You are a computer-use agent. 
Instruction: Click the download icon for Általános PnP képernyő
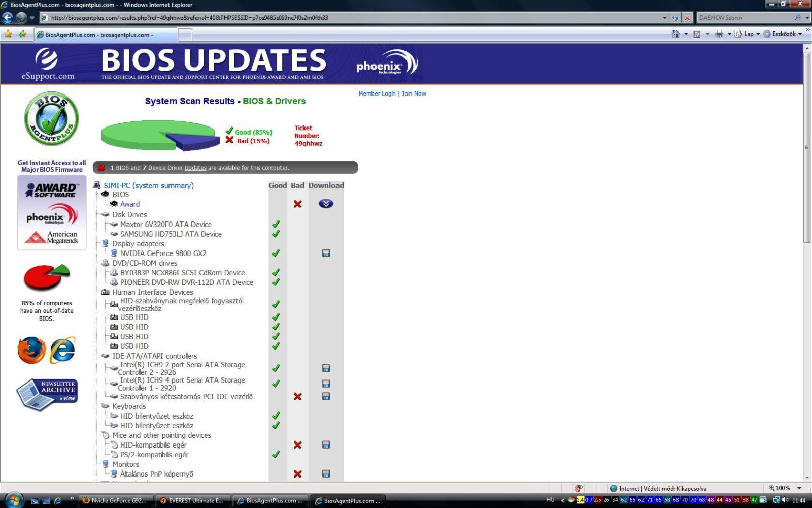click(x=326, y=473)
